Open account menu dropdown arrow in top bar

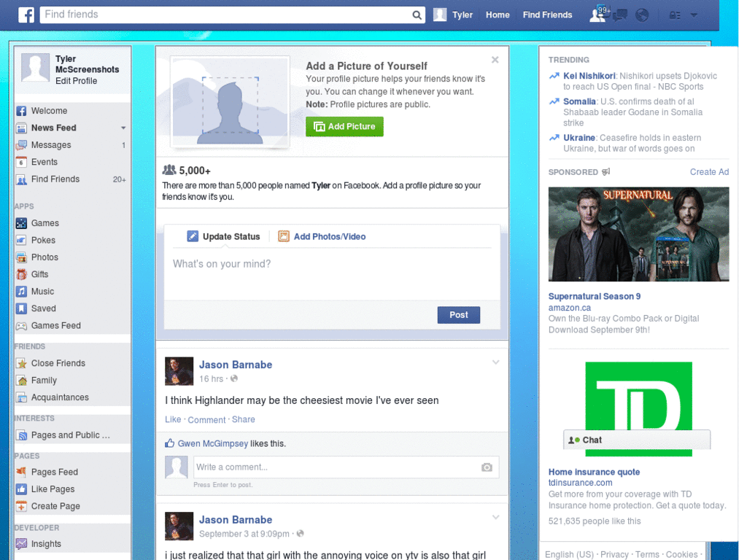[x=694, y=15]
